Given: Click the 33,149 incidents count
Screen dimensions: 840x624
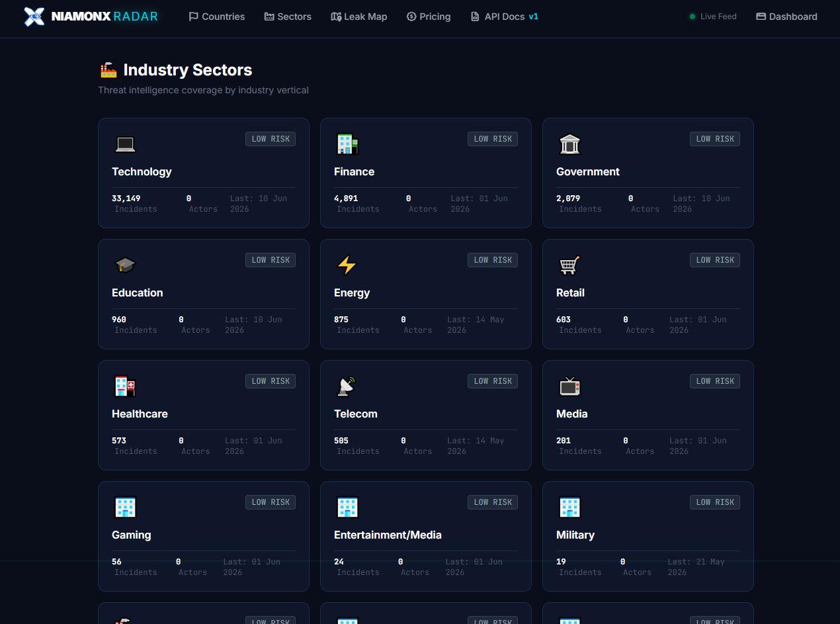Looking at the screenshot, I should [x=126, y=199].
